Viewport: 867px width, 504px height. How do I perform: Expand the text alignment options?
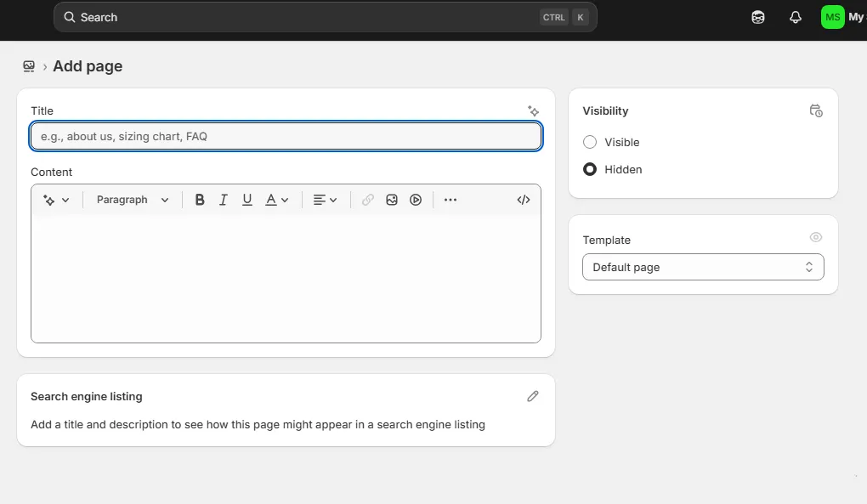coord(325,199)
